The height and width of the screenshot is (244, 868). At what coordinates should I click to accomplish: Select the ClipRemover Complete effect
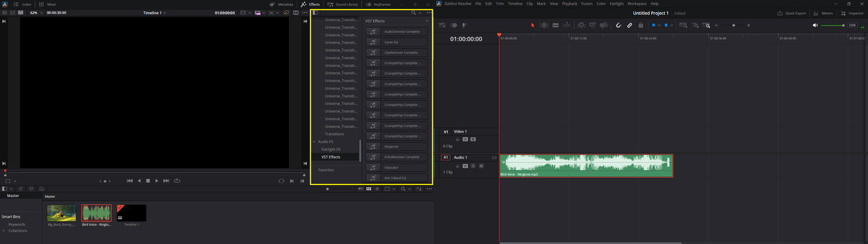(x=397, y=52)
